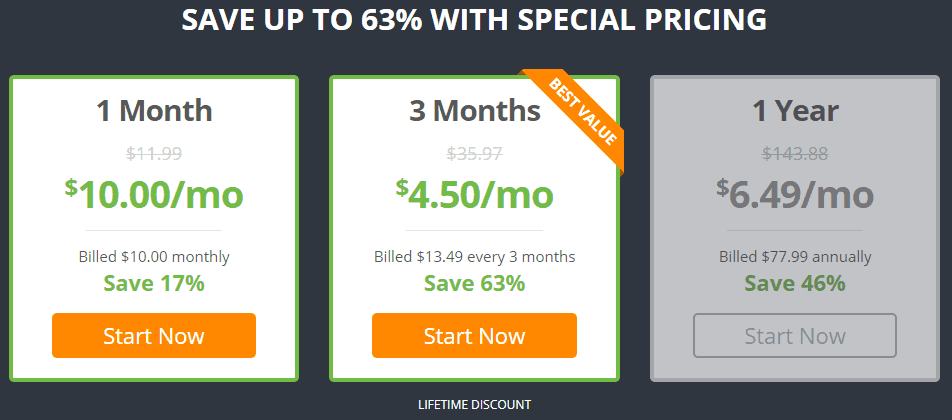Select the 1 Year plan heading

tap(795, 111)
